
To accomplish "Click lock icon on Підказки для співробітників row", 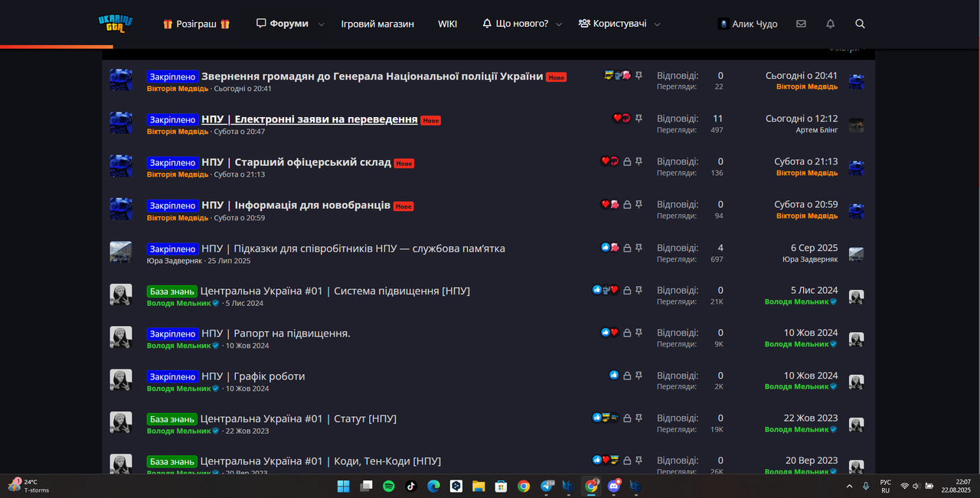I will click(x=627, y=247).
